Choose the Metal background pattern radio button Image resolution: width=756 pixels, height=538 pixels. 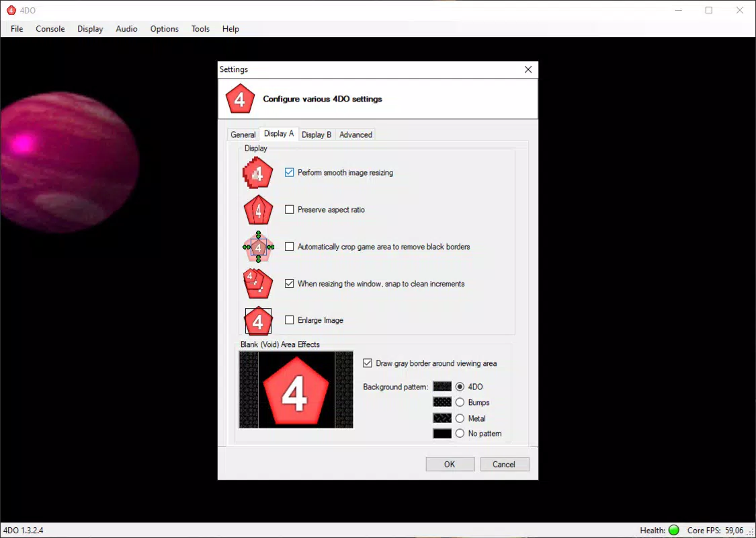click(x=460, y=418)
